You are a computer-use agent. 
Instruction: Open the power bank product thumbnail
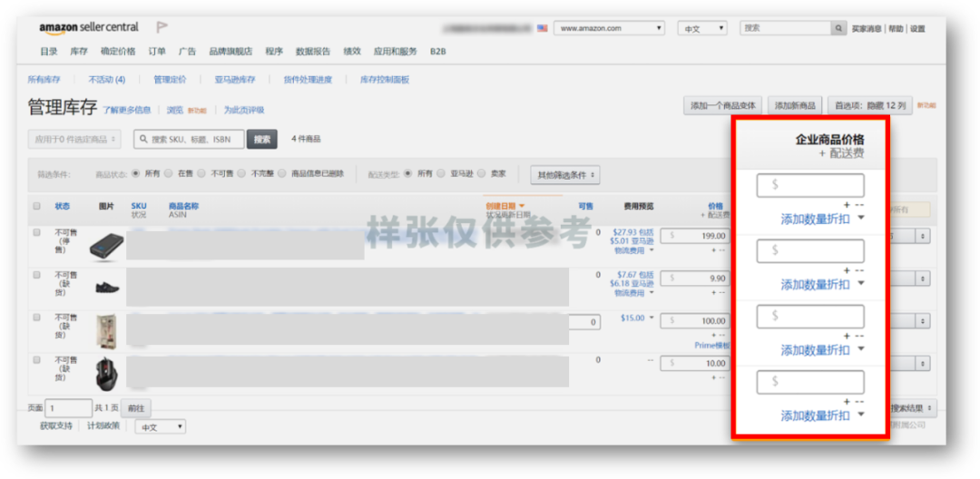pyautogui.click(x=107, y=244)
